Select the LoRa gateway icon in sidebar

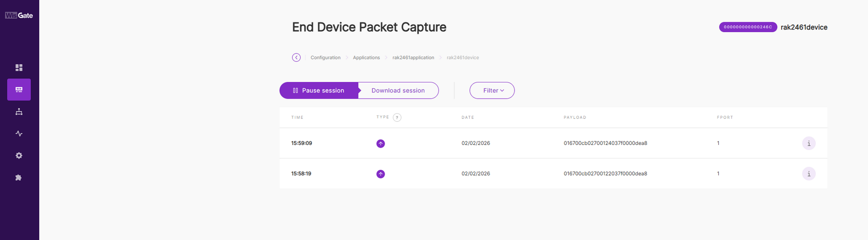point(19,90)
